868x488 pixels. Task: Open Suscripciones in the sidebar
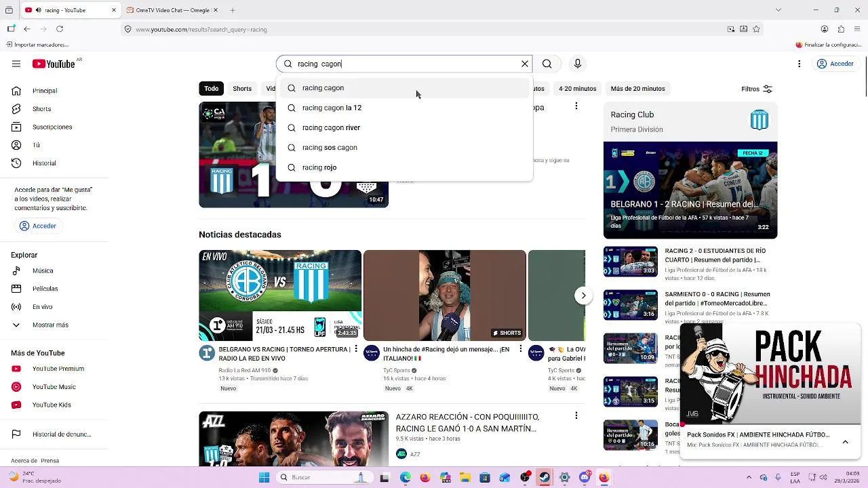tap(52, 127)
